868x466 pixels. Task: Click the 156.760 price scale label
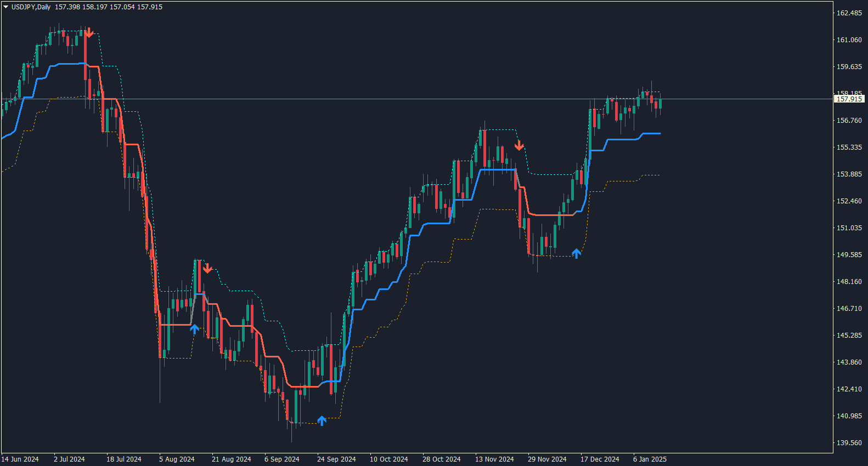tap(849, 121)
